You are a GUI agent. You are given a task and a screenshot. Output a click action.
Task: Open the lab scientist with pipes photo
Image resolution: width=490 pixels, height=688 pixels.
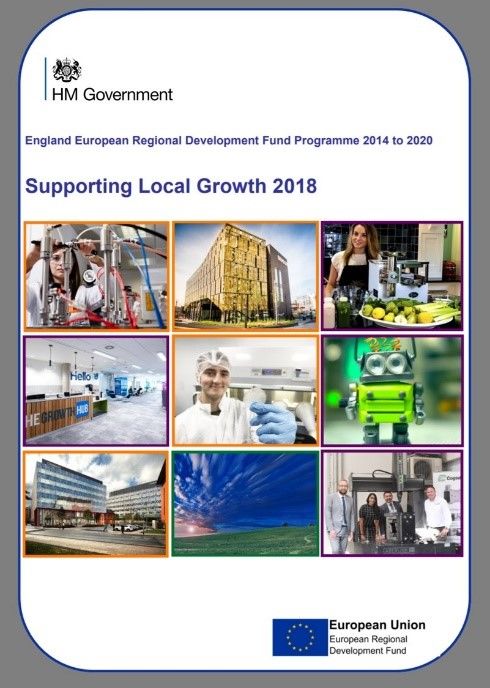click(97, 276)
